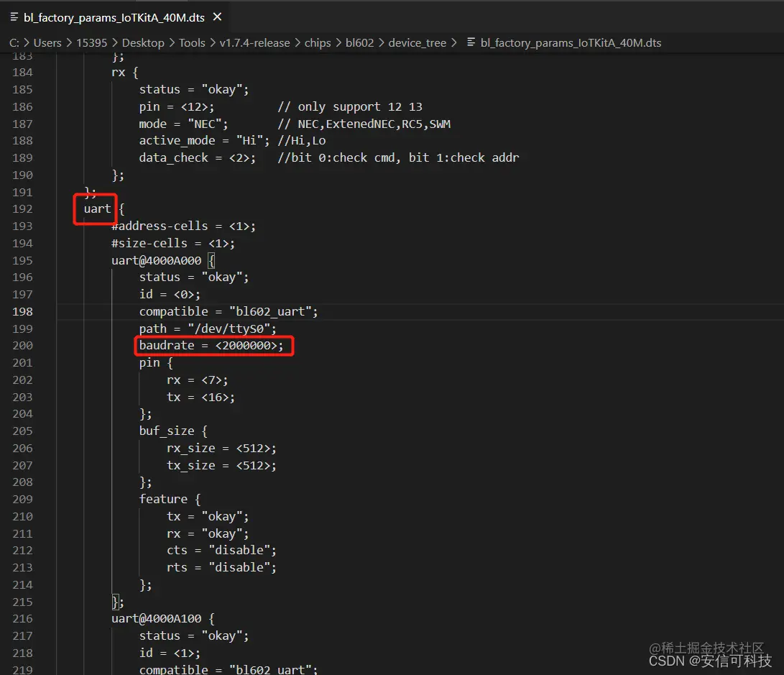Click 'status = "okay";' on line 185
Screen dimensions: 784x675
193,90
